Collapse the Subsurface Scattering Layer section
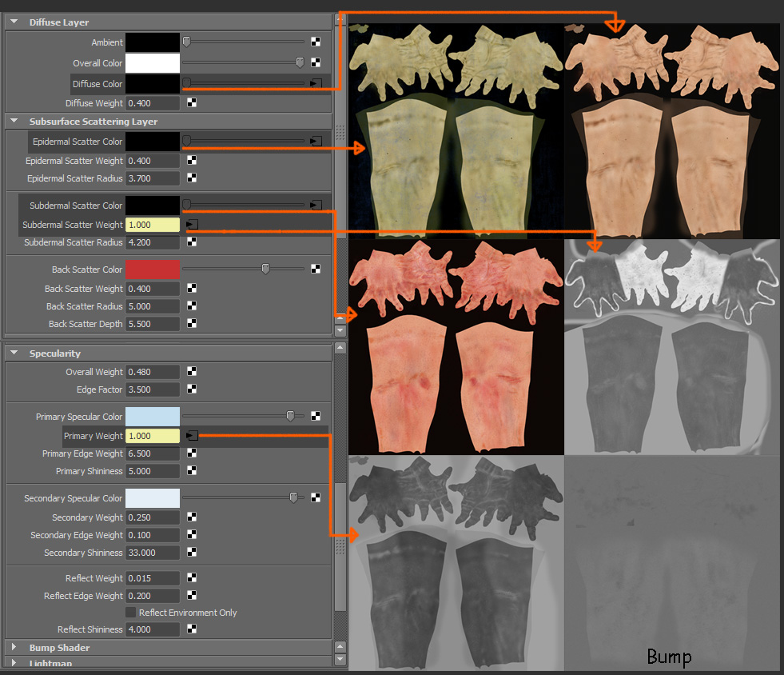 [x=14, y=121]
